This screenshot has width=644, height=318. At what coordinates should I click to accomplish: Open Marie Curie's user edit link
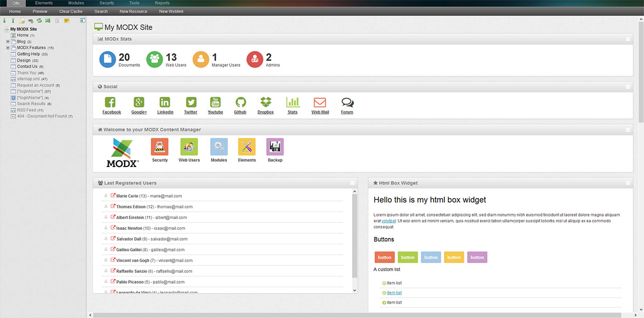(113, 196)
